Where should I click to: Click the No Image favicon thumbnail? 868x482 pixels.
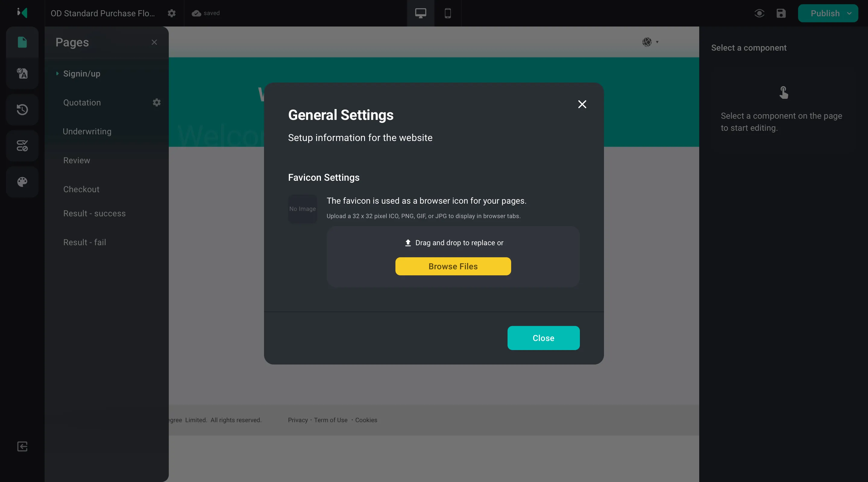[x=302, y=209]
